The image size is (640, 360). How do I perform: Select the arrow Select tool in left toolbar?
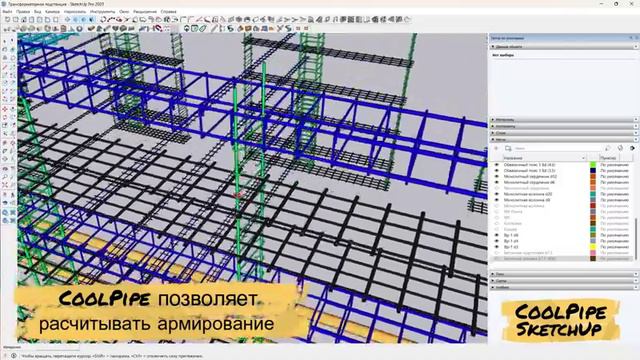5,41
